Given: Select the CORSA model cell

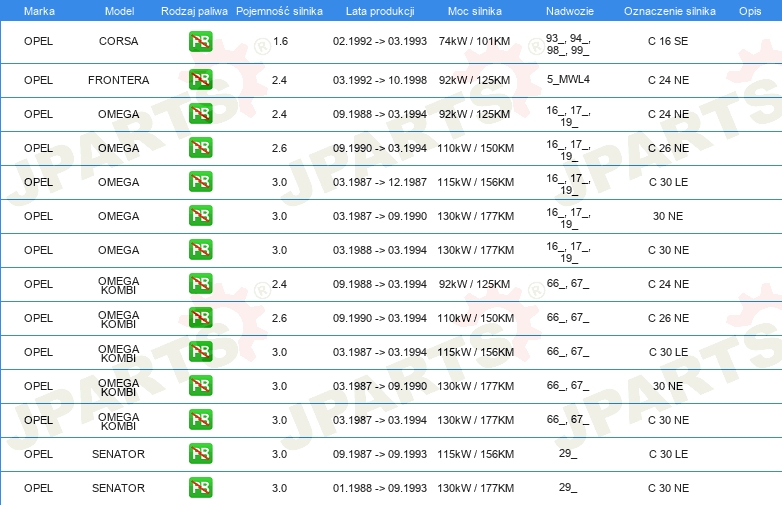Looking at the screenshot, I should click(x=118, y=41).
